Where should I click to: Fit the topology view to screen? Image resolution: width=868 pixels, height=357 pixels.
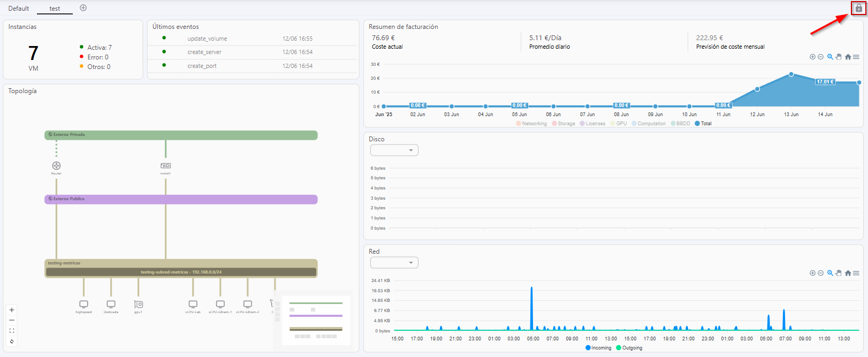(x=12, y=331)
